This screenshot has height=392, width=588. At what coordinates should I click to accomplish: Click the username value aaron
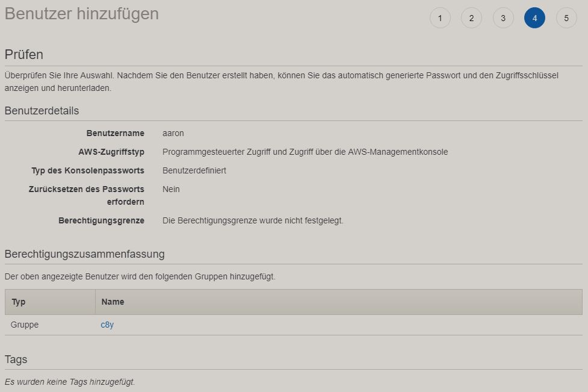click(173, 133)
